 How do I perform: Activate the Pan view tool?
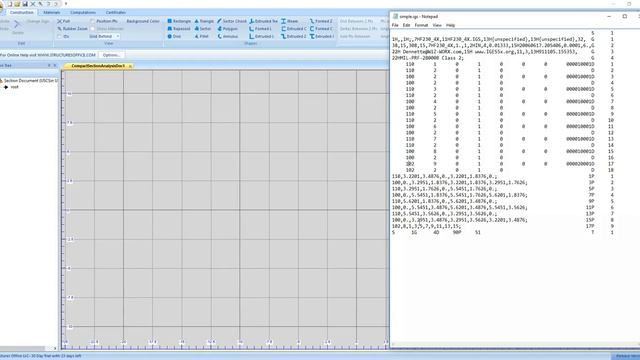pyautogui.click(x=63, y=21)
